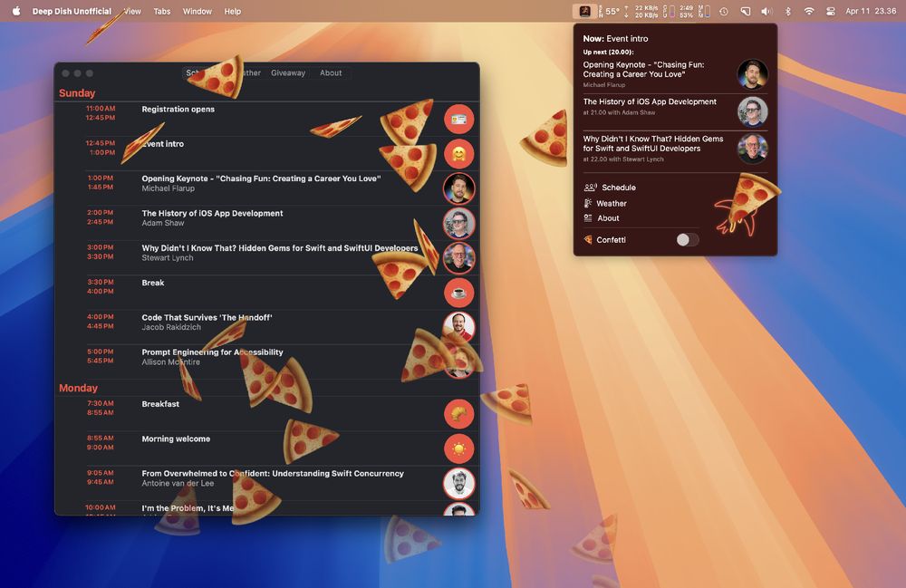Select The History of iOS App Development row
The image size is (906, 588).
click(267, 223)
